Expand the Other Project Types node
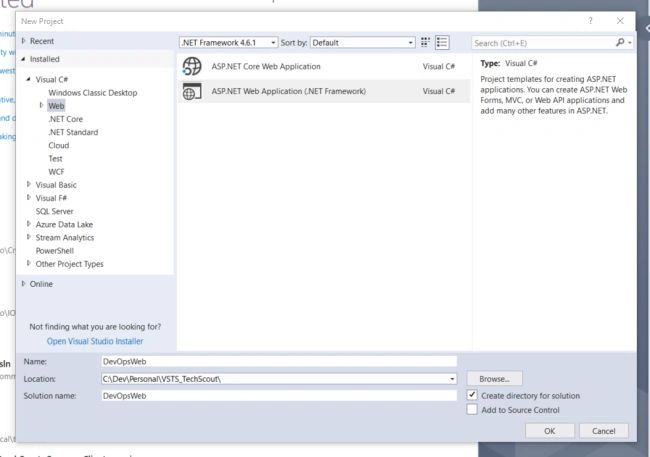The width and height of the screenshot is (650, 457). click(x=29, y=263)
